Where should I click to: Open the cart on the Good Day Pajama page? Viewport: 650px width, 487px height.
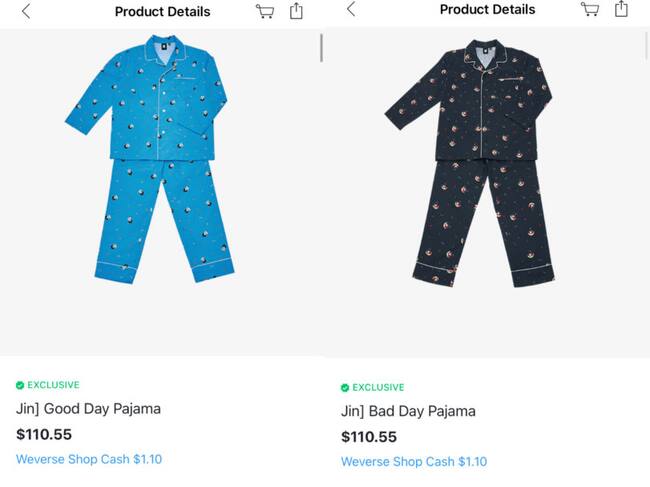[265, 11]
